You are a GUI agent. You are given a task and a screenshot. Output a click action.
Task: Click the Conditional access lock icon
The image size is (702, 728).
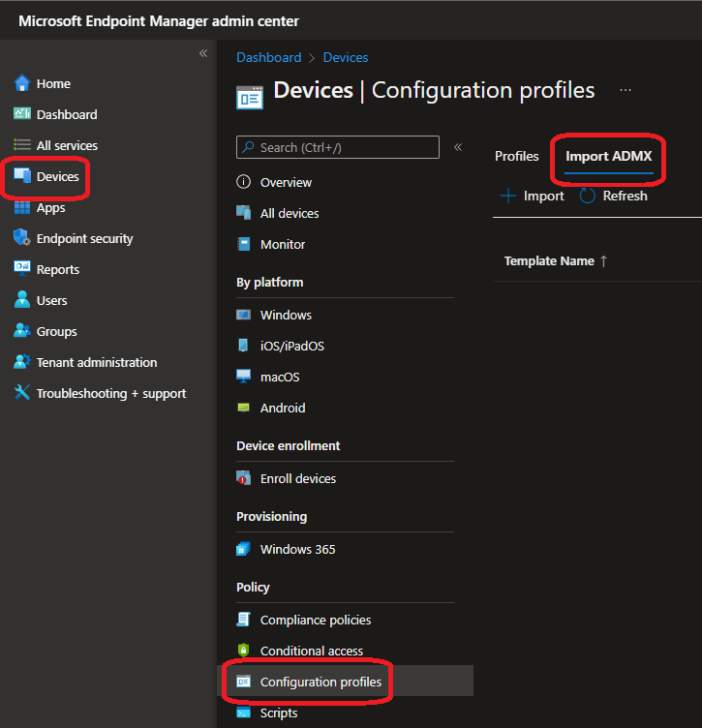tap(244, 651)
